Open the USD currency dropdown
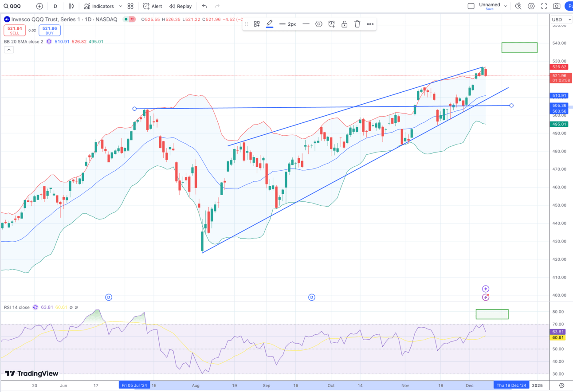This screenshot has width=573, height=392. (x=562, y=20)
